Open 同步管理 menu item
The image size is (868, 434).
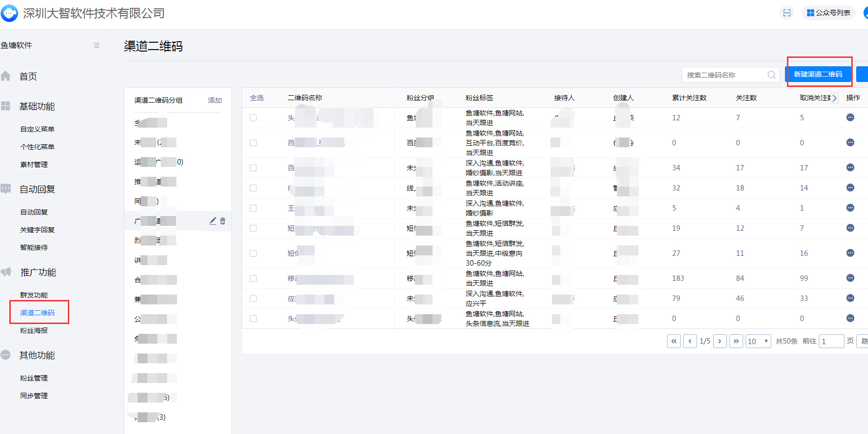34,396
